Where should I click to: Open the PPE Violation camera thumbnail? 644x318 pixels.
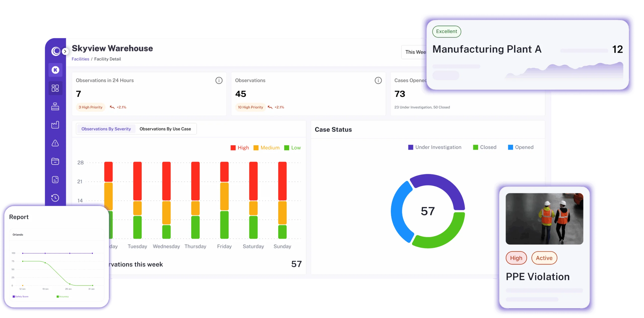click(544, 219)
